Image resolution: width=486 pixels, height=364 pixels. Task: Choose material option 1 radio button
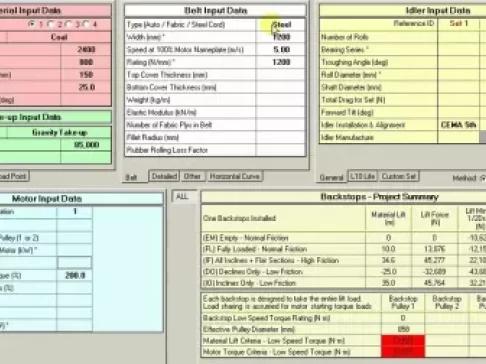(32, 24)
